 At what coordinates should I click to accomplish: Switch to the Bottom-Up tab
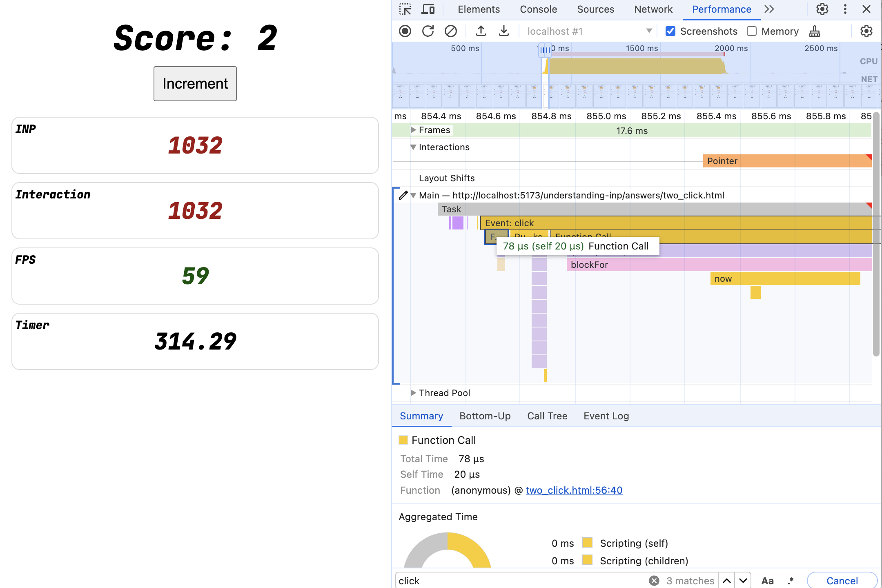(x=486, y=415)
